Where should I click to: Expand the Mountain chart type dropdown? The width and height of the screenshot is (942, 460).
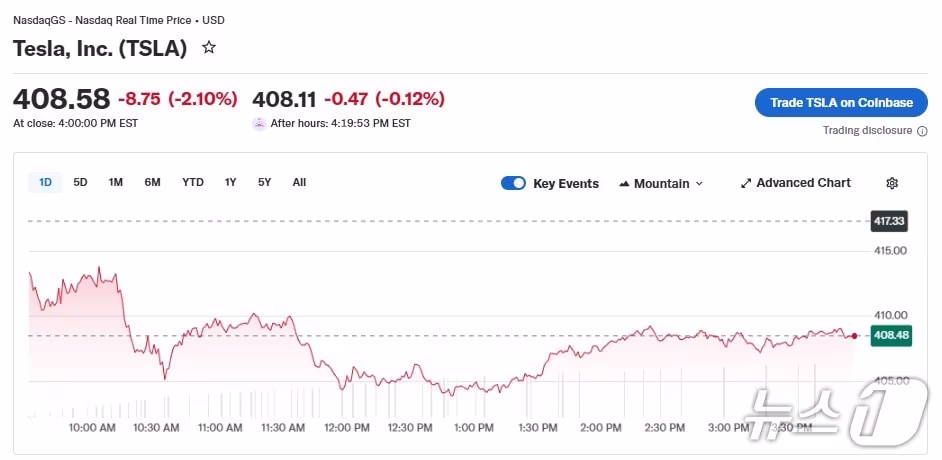coord(699,184)
